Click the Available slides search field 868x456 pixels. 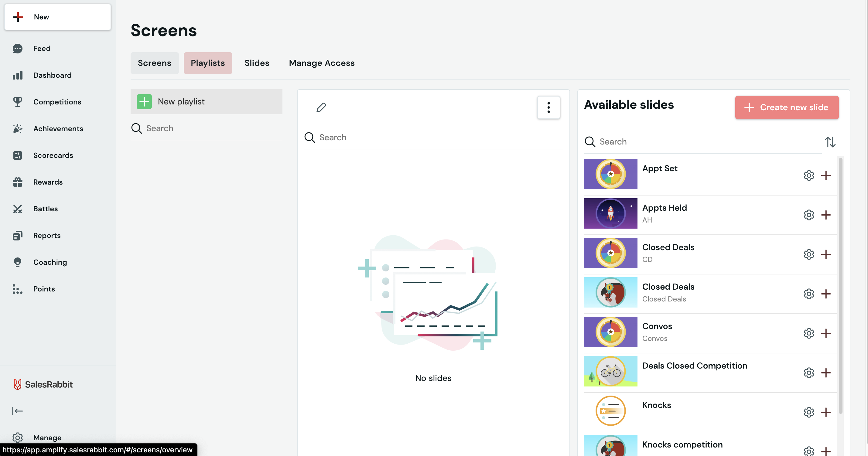704,142
